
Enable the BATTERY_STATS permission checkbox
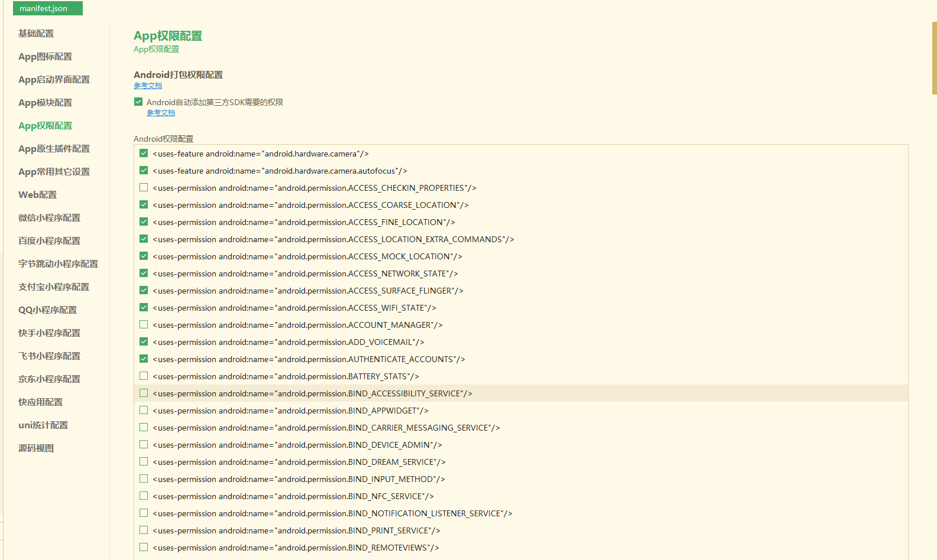coord(144,376)
